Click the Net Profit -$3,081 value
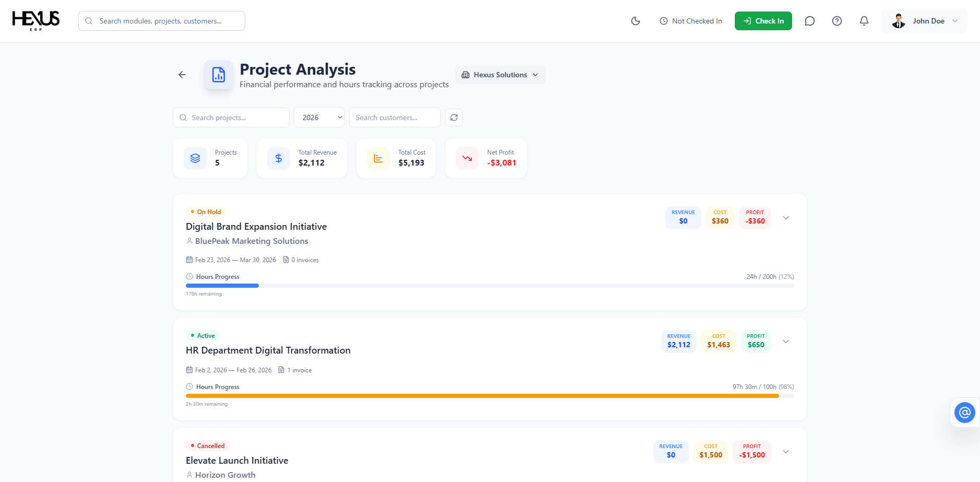 pos(501,163)
